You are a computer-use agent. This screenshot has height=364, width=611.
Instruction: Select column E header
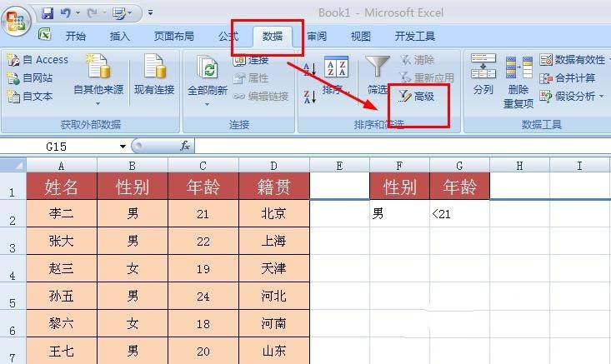point(339,166)
